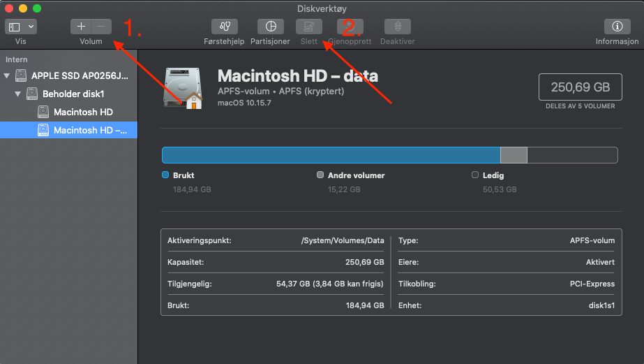Click the Tilkobling label

click(417, 284)
